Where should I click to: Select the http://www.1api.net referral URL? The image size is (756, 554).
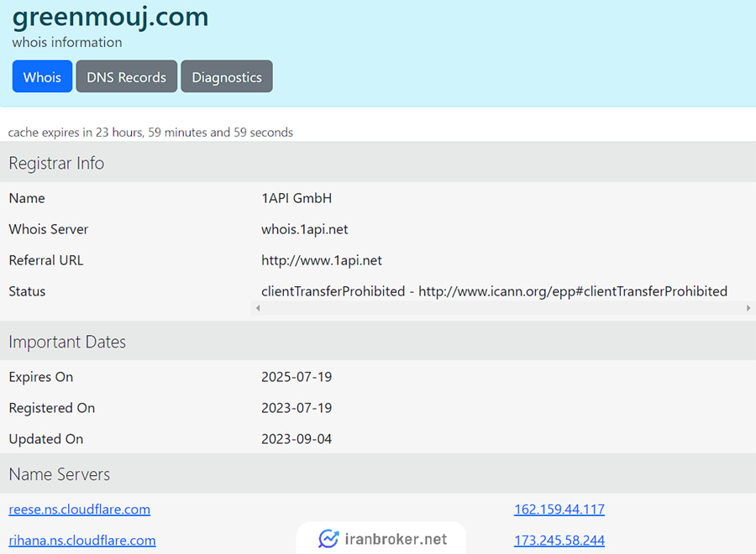(x=322, y=260)
